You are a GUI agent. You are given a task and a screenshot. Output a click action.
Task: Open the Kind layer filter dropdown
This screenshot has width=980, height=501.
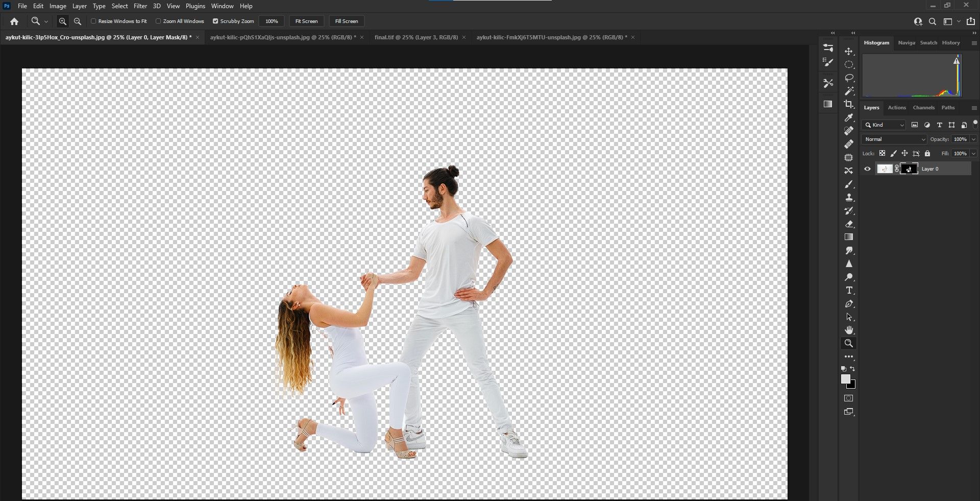884,125
